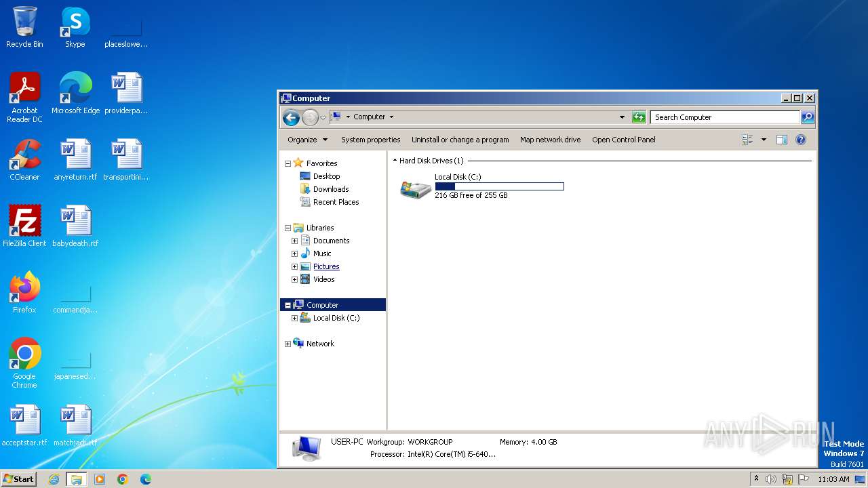Screen dimensions: 868x488
Task: Click into the Search Computer field
Action: (x=724, y=117)
